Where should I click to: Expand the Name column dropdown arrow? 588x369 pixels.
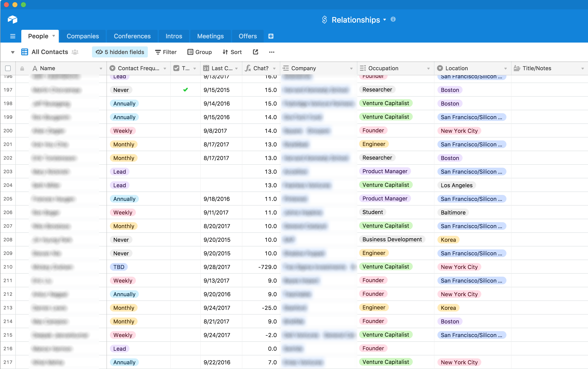(101, 68)
